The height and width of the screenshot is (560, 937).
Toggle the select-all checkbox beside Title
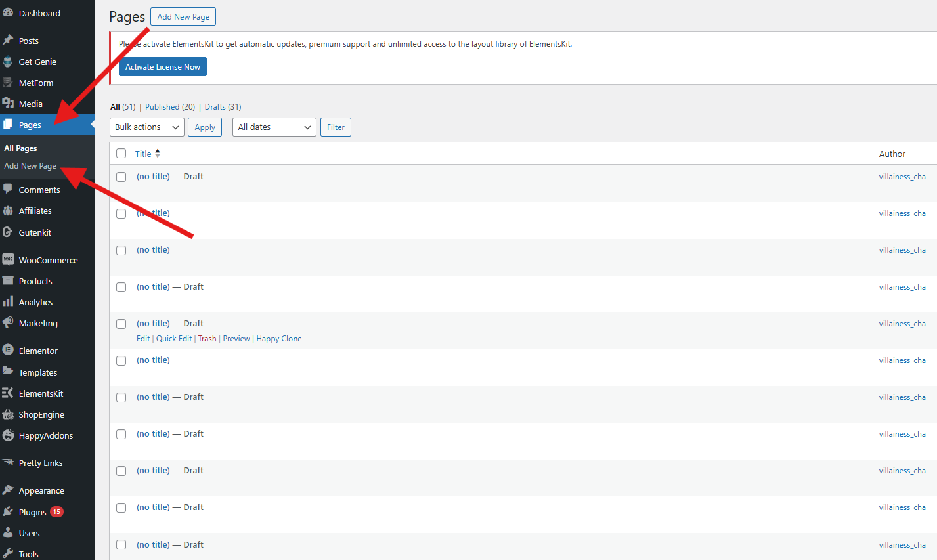click(121, 154)
